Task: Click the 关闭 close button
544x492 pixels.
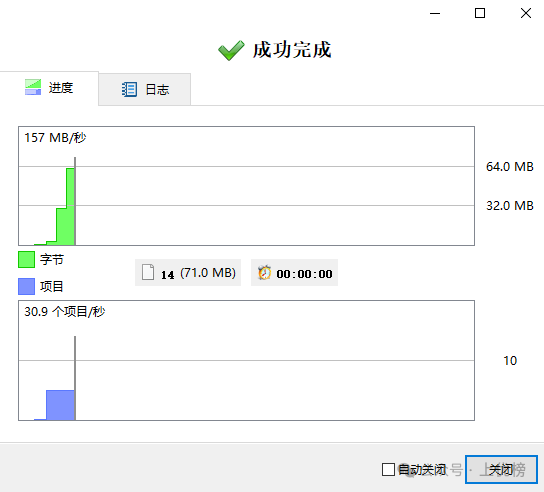Action: [501, 469]
